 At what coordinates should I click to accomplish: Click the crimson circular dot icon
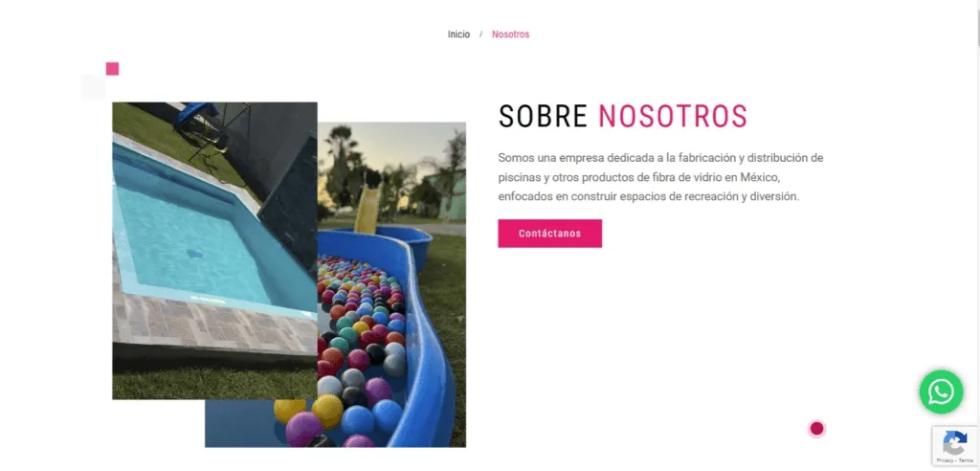(x=816, y=429)
